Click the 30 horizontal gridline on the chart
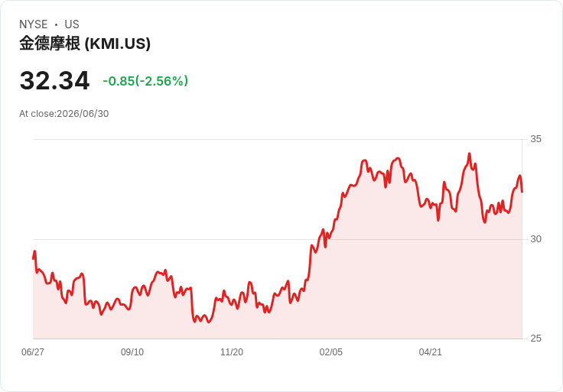The image size is (563, 392). pyautogui.click(x=278, y=239)
